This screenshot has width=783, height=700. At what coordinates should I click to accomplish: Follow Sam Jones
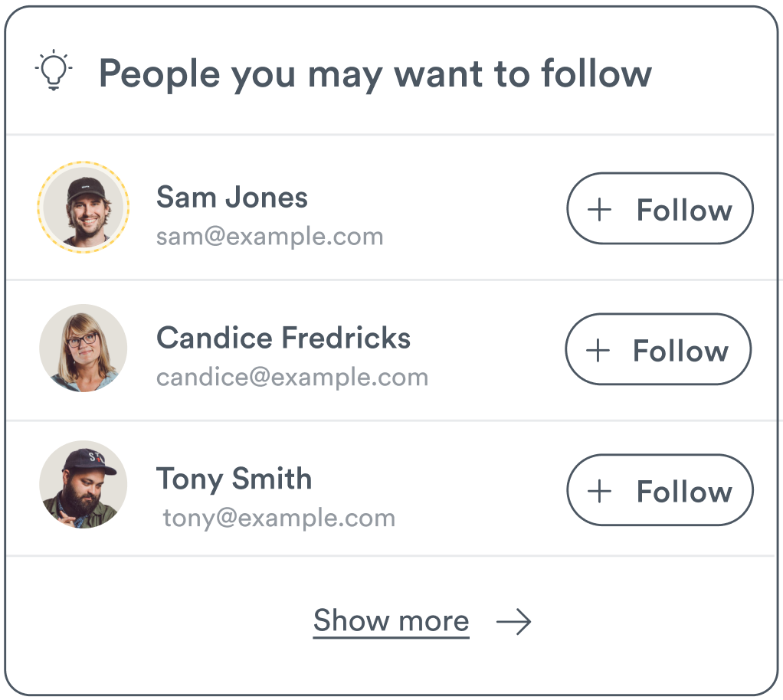point(660,209)
